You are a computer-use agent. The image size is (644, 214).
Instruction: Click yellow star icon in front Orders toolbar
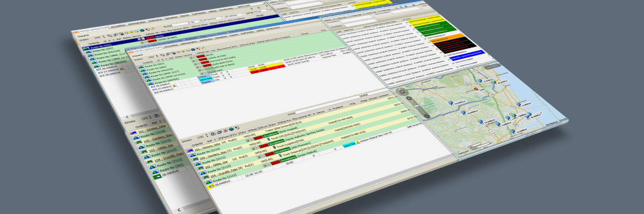click(183, 51)
